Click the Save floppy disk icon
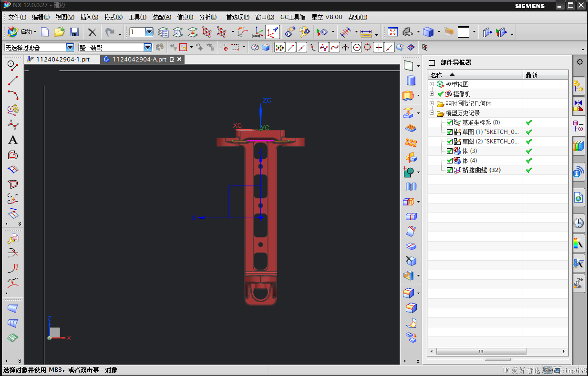Viewport: 588px width, 376px height. click(74, 32)
